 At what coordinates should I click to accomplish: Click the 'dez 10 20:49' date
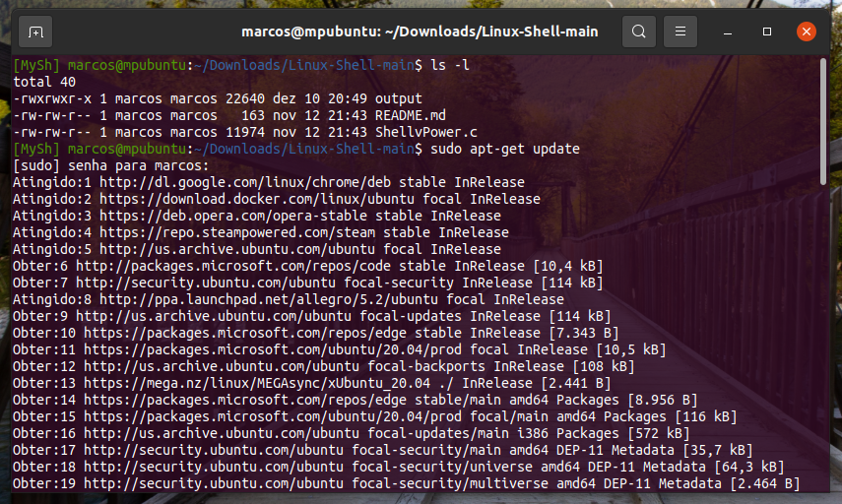(319, 98)
